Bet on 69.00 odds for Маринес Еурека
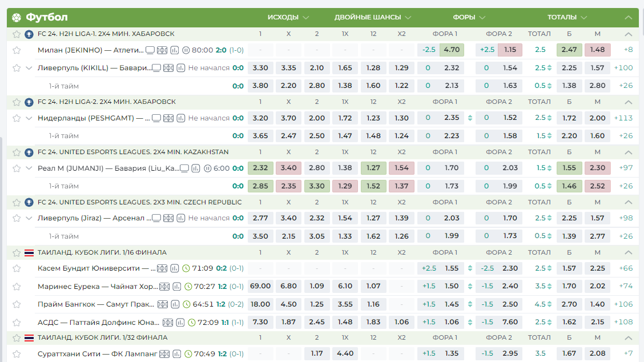This screenshot has width=644, height=362. pyautogui.click(x=260, y=286)
